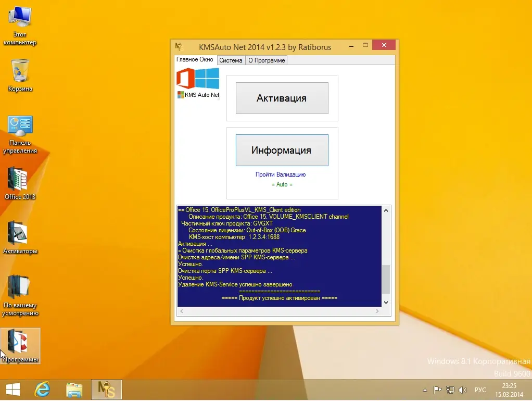532x401 pixels.
Task: Select the Корзина recycle bin icon
Action: coord(20,76)
